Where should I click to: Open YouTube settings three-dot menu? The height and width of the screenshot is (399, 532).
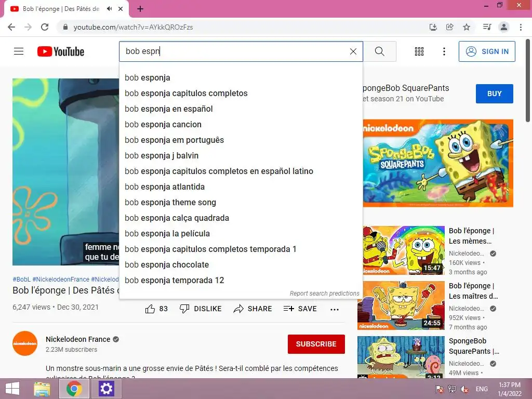click(x=444, y=51)
